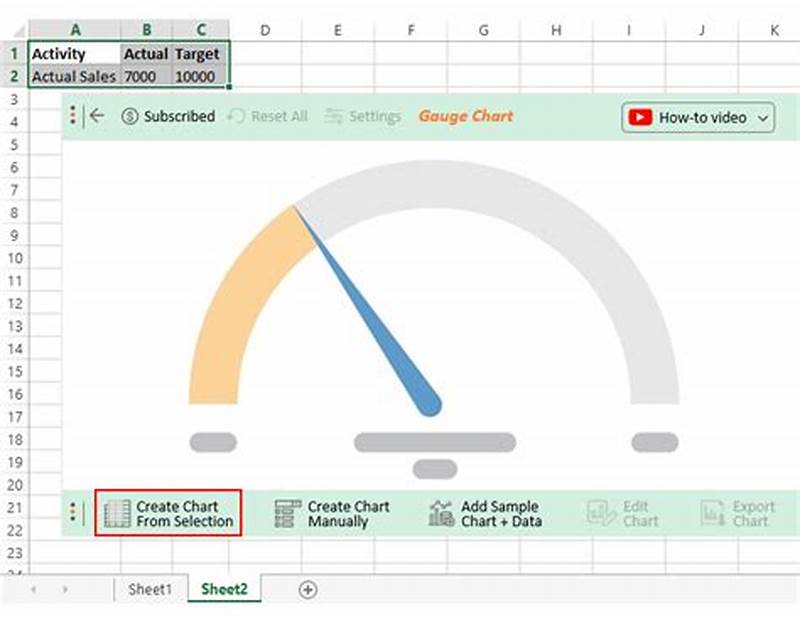Click the add-in drag handle dots
This screenshot has width=800, height=617.
72,116
